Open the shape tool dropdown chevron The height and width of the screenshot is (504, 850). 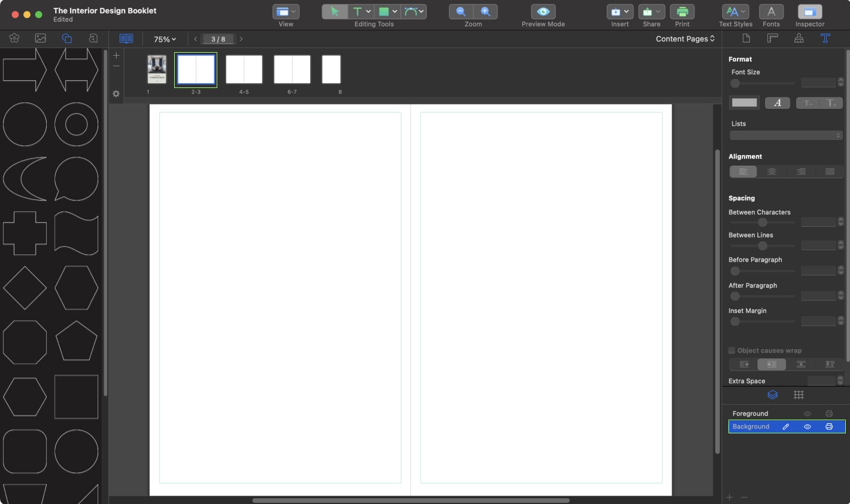point(396,11)
